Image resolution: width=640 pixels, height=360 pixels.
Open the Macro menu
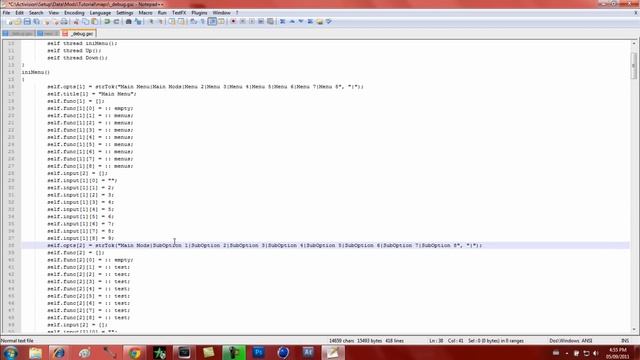pos(145,13)
